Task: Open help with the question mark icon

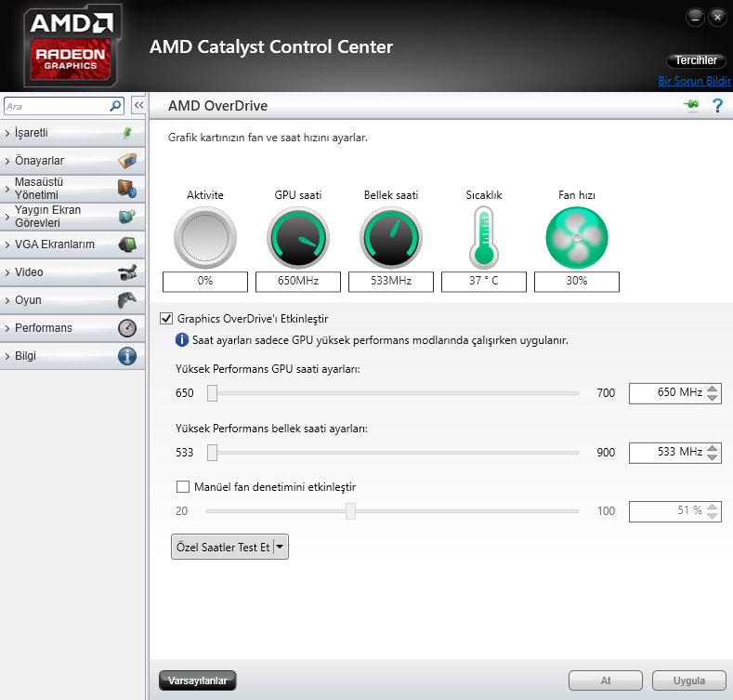Action: tap(717, 106)
